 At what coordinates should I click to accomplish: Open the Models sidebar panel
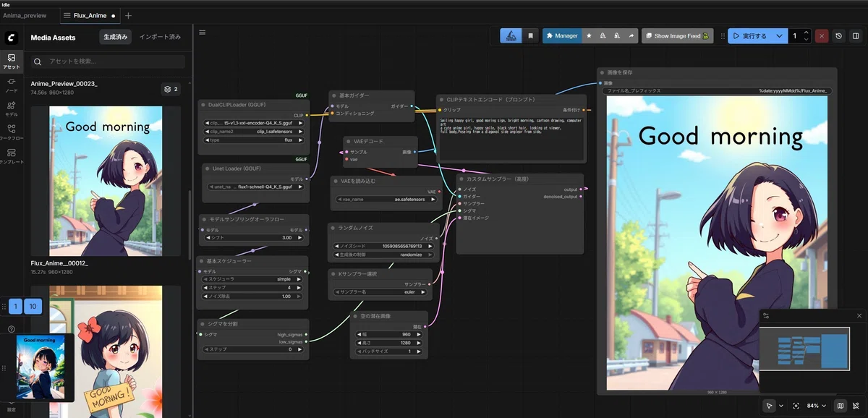tap(12, 108)
